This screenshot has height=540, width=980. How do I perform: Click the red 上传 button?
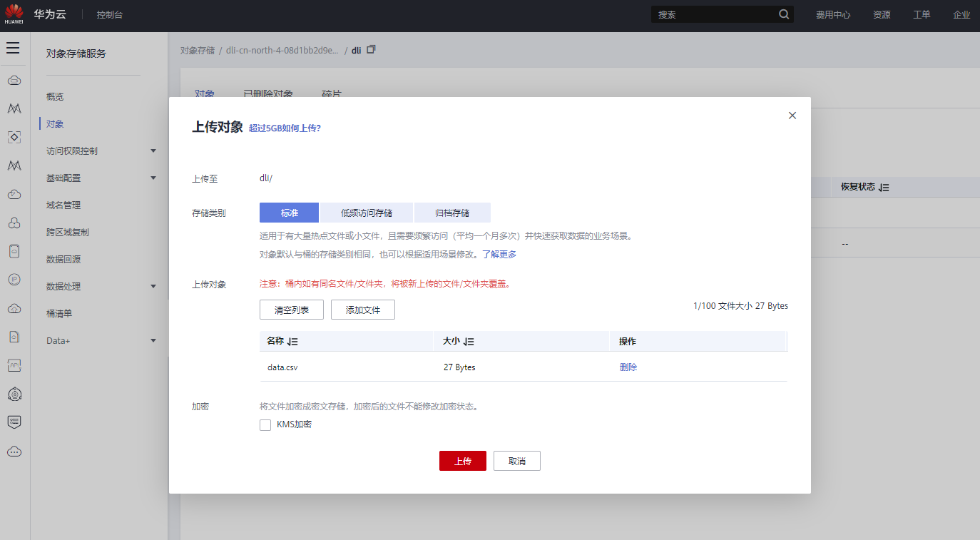(x=463, y=461)
